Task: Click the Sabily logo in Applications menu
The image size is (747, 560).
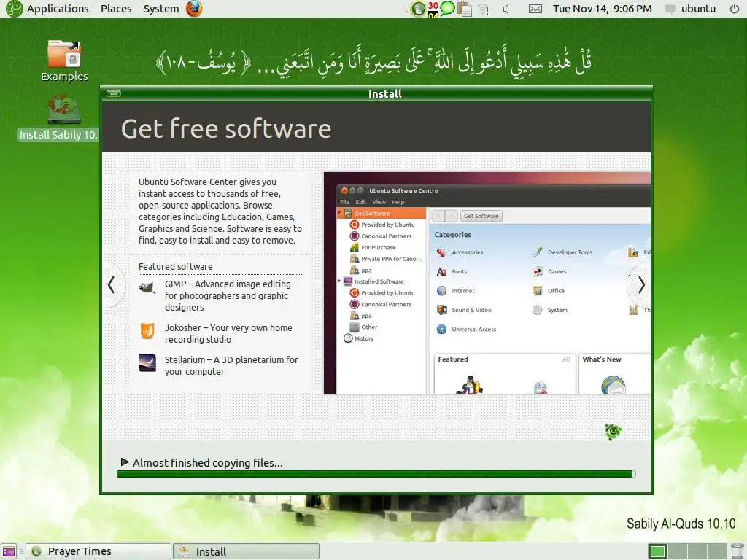Action: click(14, 9)
